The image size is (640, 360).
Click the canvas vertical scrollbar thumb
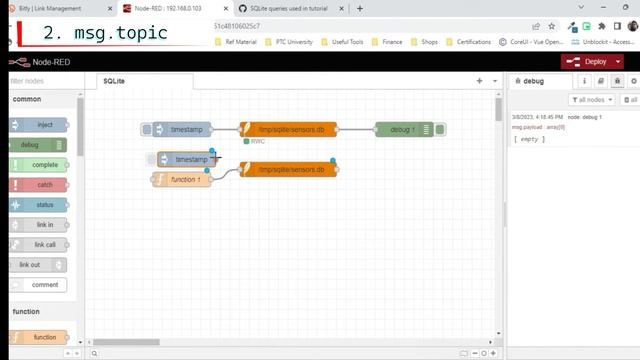(x=498, y=109)
